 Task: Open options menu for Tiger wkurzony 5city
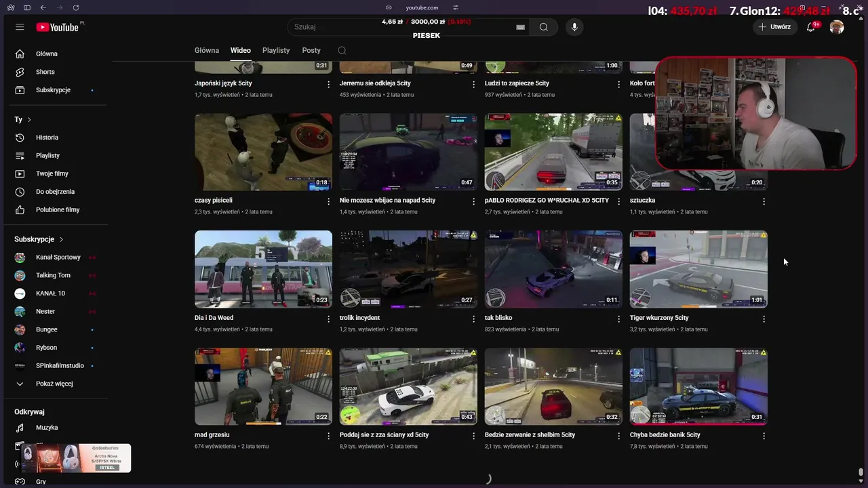pyautogui.click(x=764, y=319)
